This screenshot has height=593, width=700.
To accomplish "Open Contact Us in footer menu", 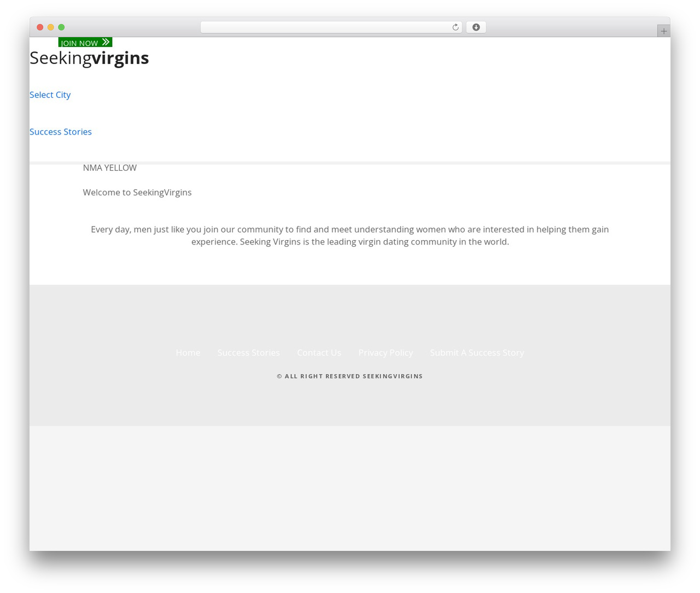I will (x=319, y=353).
